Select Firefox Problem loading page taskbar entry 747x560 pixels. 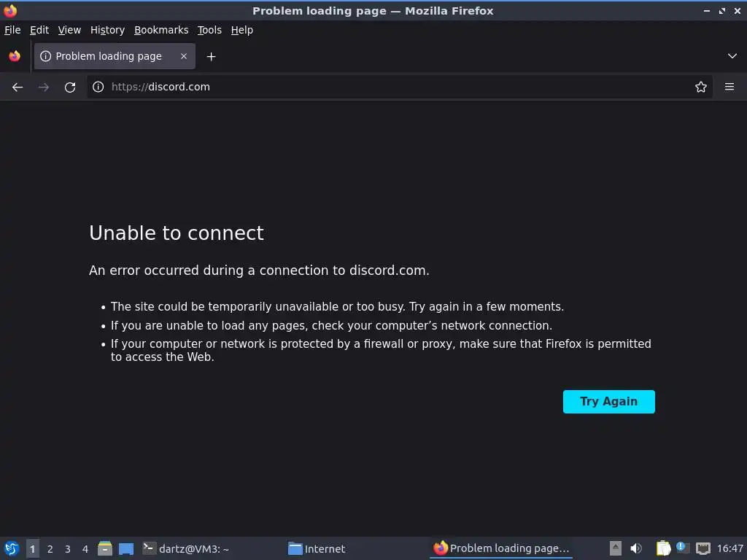pos(501,548)
